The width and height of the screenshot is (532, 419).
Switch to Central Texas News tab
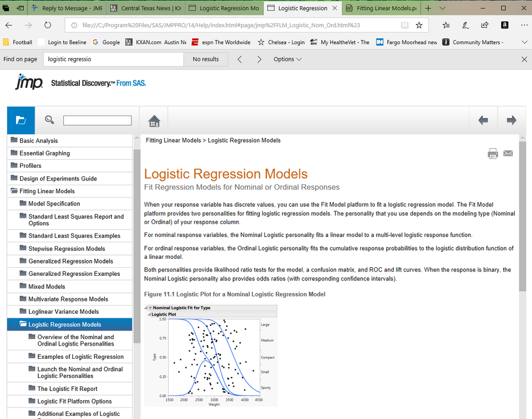[x=146, y=8]
